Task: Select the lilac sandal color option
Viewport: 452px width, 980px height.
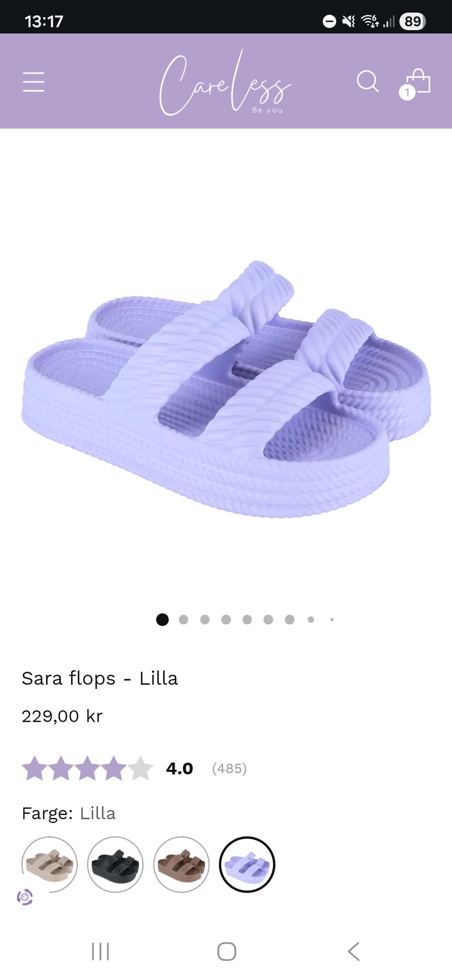Action: 247,865
